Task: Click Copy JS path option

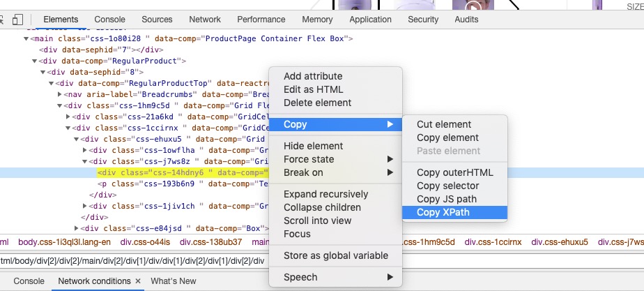Action: click(446, 200)
